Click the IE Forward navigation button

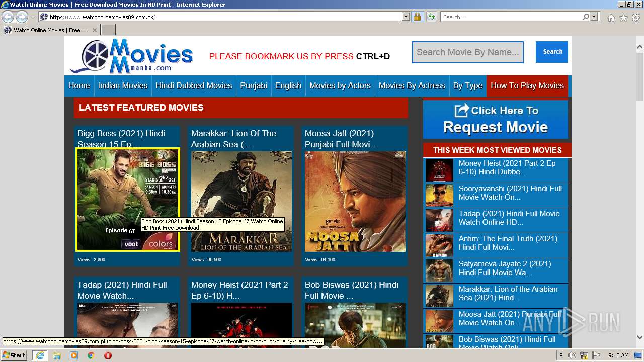[22, 17]
